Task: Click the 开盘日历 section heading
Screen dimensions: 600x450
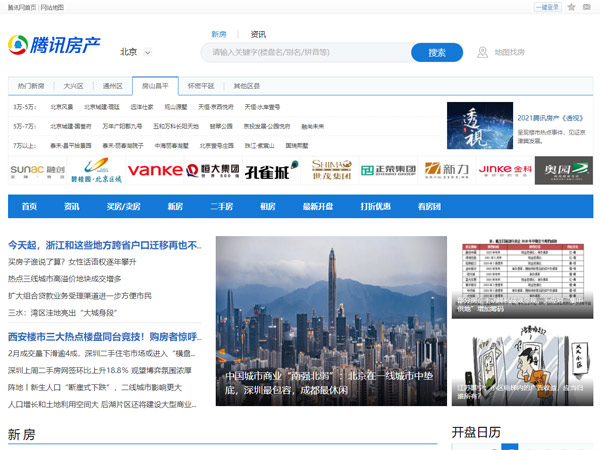Action: (476, 432)
